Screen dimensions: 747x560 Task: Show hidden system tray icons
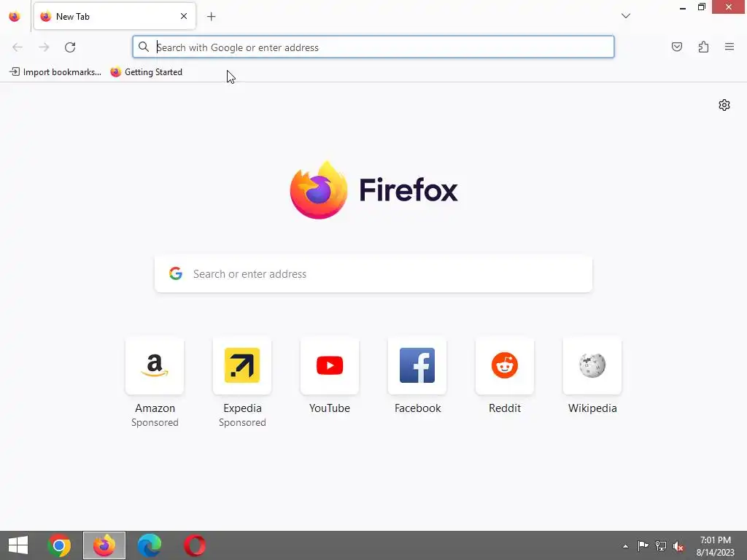click(625, 546)
